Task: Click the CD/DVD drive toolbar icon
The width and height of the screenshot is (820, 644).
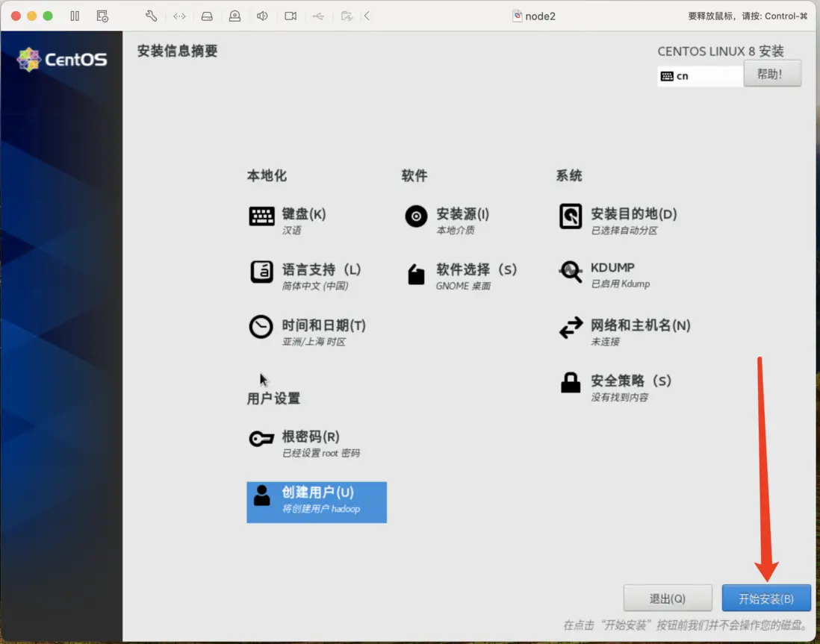Action: pyautogui.click(x=234, y=16)
